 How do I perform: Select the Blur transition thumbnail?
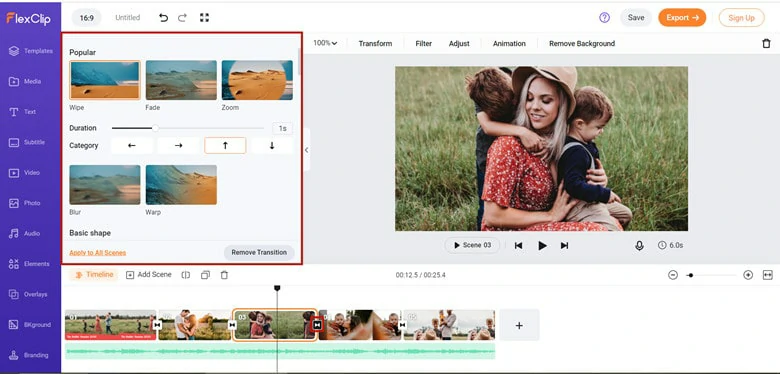point(104,185)
